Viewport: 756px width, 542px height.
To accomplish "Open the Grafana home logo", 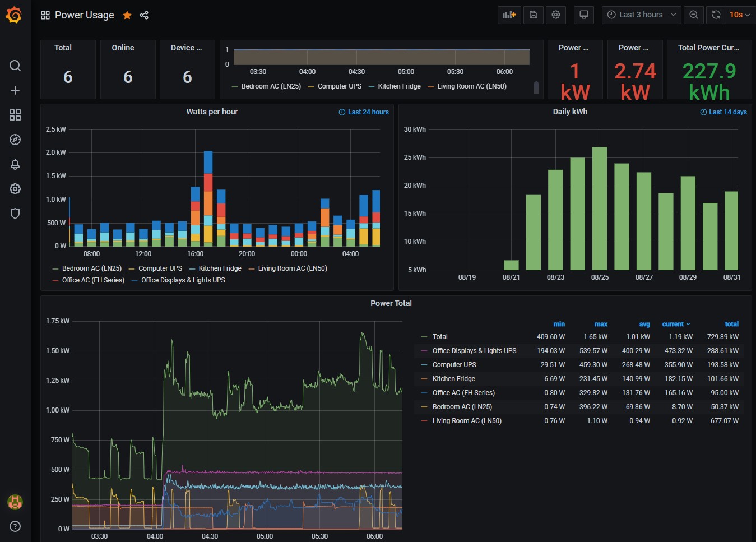I will 14,15.
